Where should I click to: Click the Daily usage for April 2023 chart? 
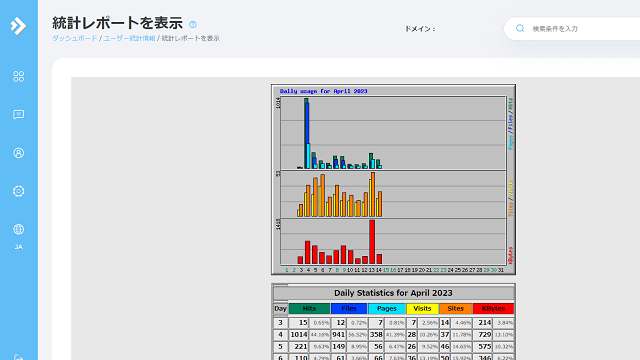click(x=393, y=180)
